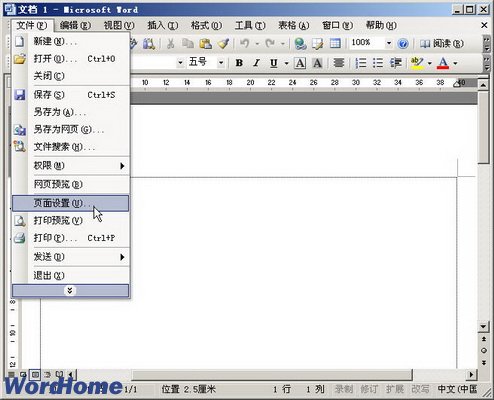
Task: Choose 文件搜索(H) menu entry
Action: pyautogui.click(x=70, y=147)
